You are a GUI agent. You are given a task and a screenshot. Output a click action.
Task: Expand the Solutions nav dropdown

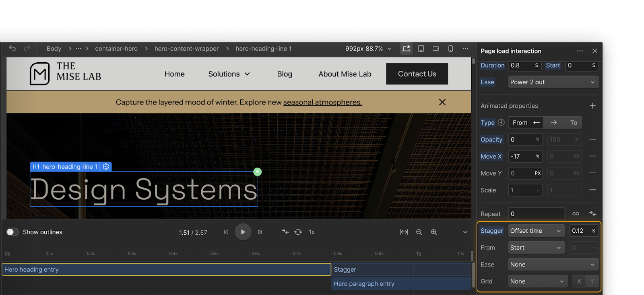[229, 74]
